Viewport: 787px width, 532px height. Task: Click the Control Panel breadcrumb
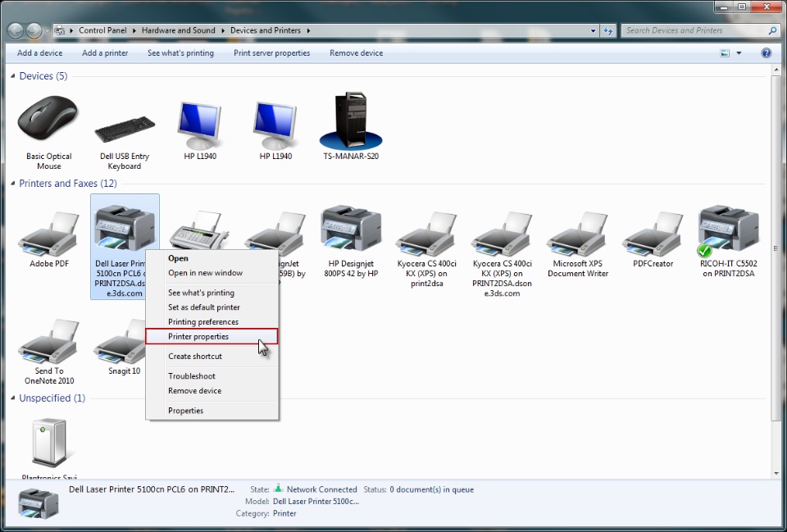(x=102, y=30)
